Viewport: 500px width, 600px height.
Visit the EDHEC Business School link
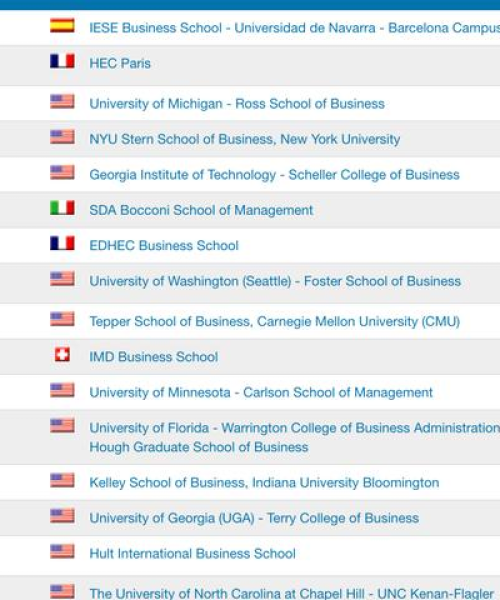(x=164, y=246)
